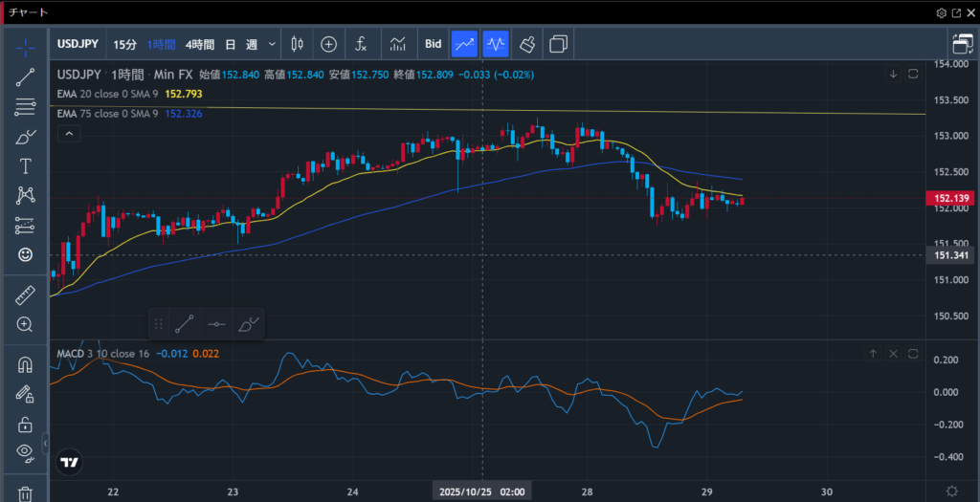
Task: Activate the zoom in tool
Action: click(25, 324)
